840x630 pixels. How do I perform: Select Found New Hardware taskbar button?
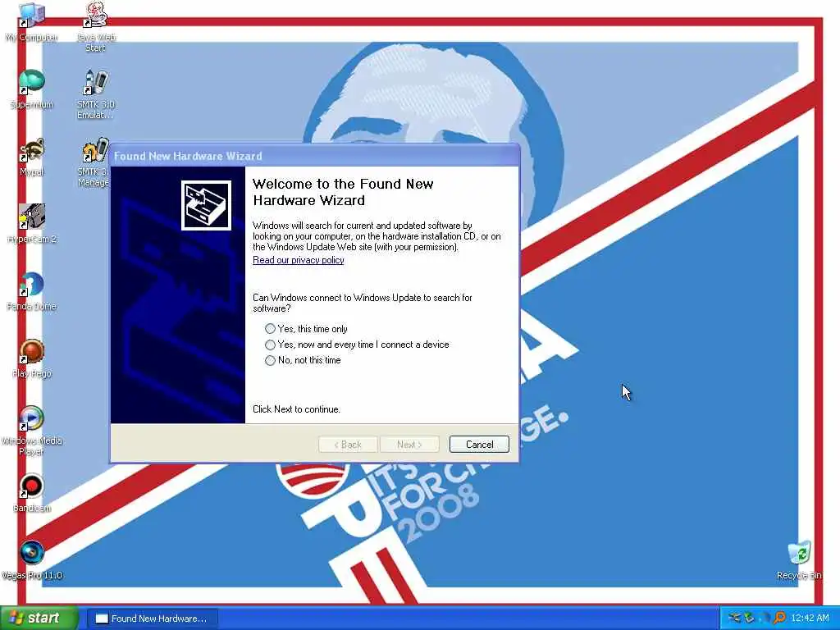(x=153, y=619)
